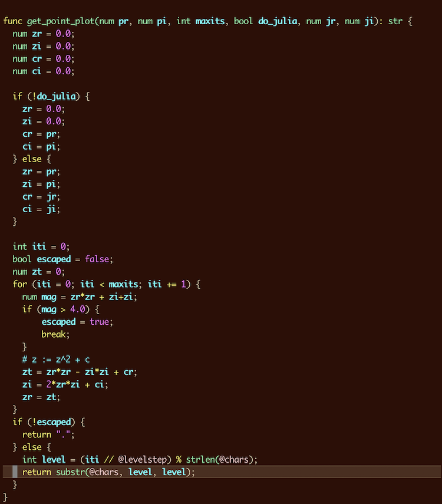Click the 'ci = ji;' assignment line
This screenshot has width=442, height=504.
coord(41,209)
